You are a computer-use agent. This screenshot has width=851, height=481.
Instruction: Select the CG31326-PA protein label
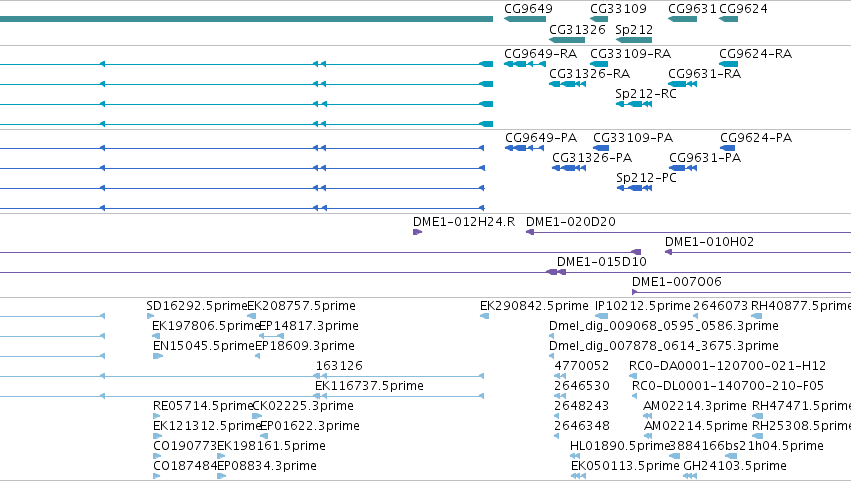pos(592,157)
